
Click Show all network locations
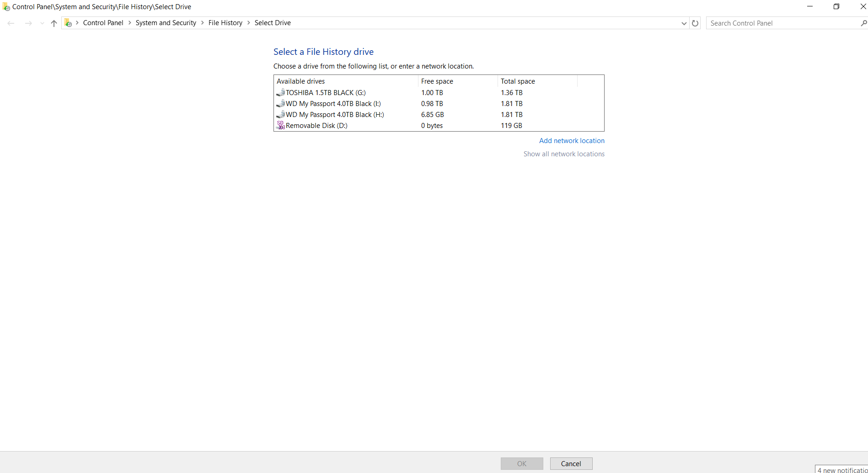[564, 154]
